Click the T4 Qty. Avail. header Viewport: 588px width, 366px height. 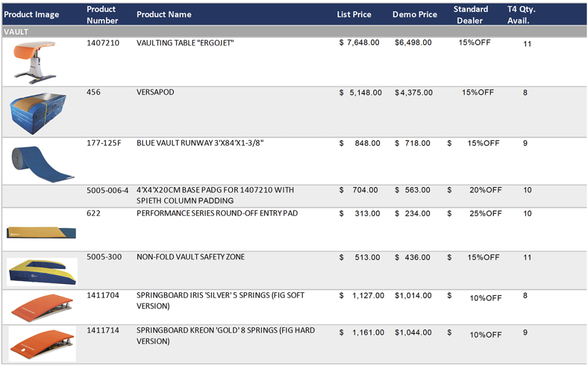(521, 15)
